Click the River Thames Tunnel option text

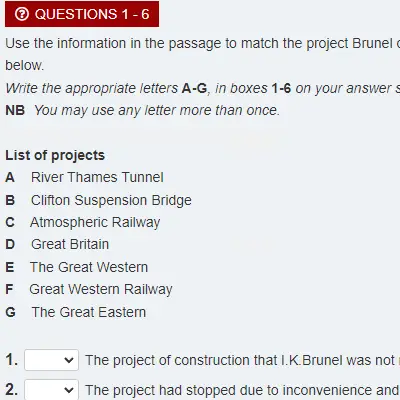pyautogui.click(x=97, y=177)
